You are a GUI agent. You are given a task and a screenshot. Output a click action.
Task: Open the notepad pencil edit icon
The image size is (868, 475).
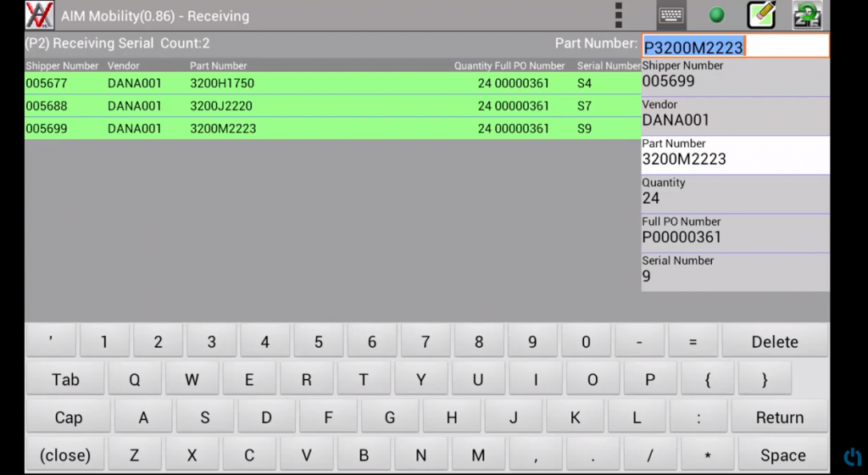762,15
